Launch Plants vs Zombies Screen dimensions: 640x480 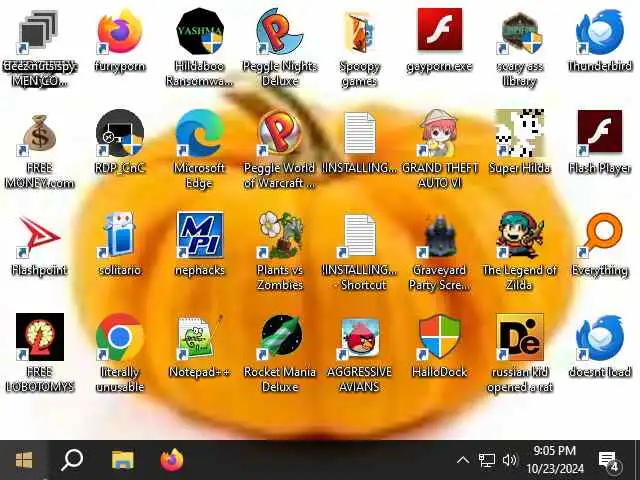pos(280,235)
